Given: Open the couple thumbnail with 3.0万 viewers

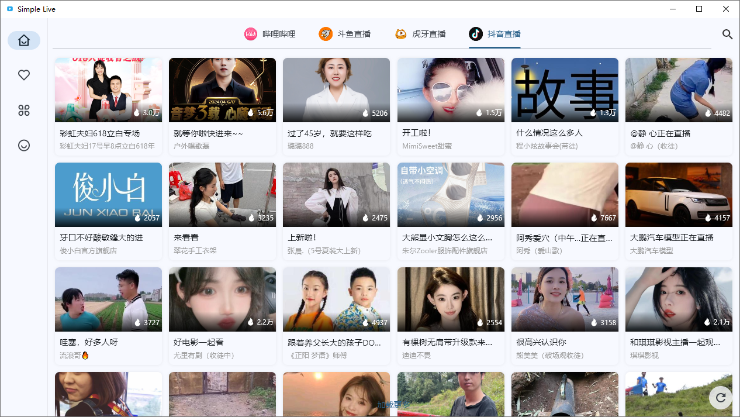Looking at the screenshot, I should pos(109,90).
